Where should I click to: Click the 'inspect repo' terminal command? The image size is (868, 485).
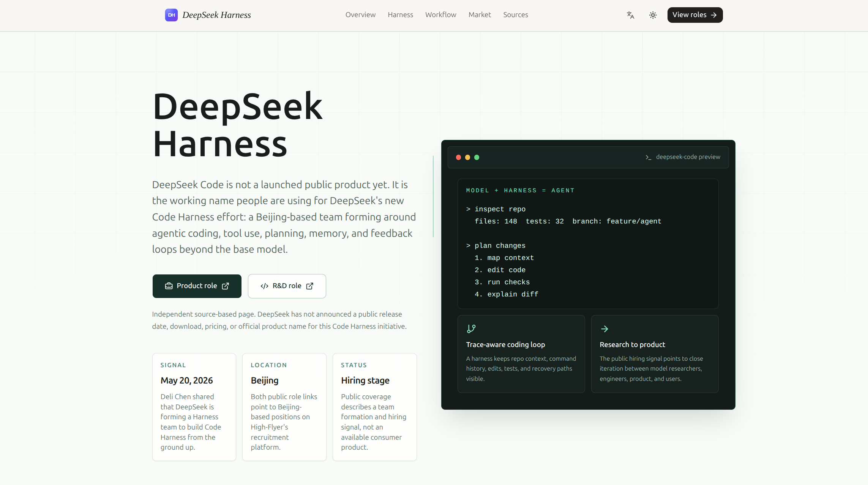tap(500, 209)
